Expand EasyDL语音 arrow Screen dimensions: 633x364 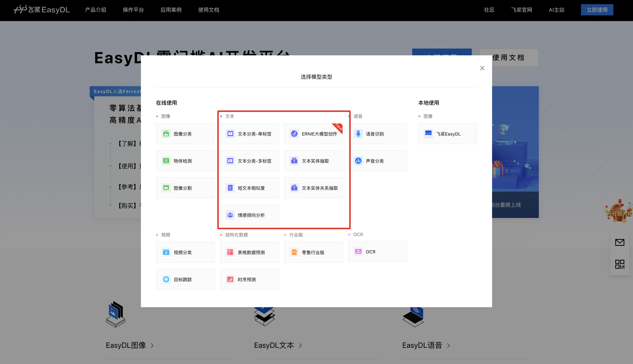point(448,346)
